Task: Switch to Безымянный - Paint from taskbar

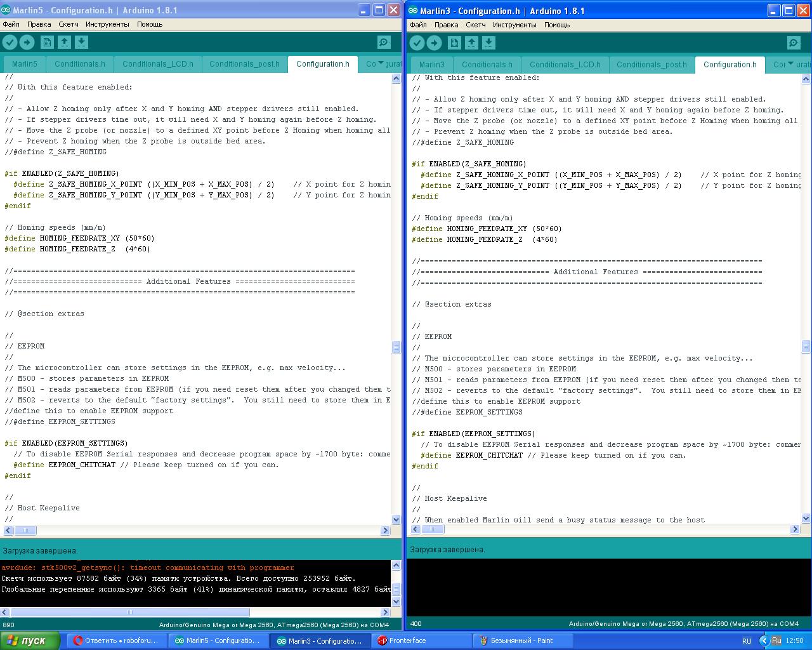Action: point(524,640)
